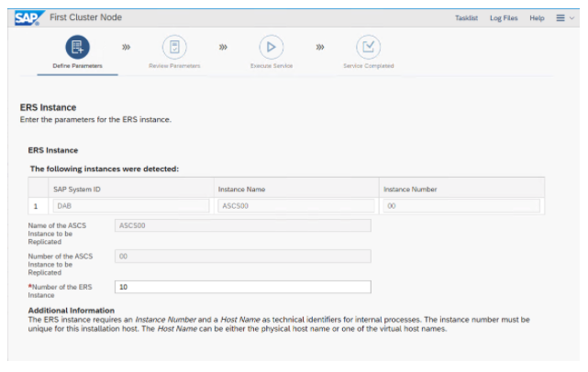Click arrows between Execute and Completed steps

tap(320, 48)
